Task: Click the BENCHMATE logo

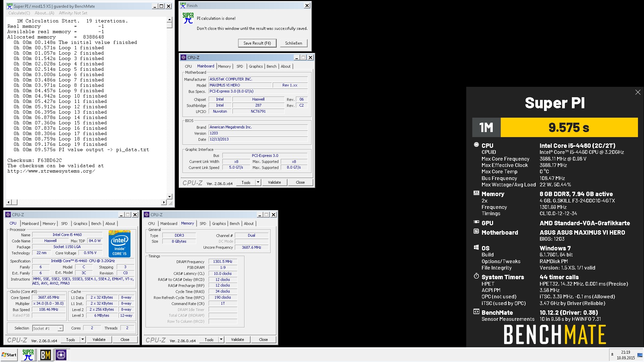Action: coord(555,335)
